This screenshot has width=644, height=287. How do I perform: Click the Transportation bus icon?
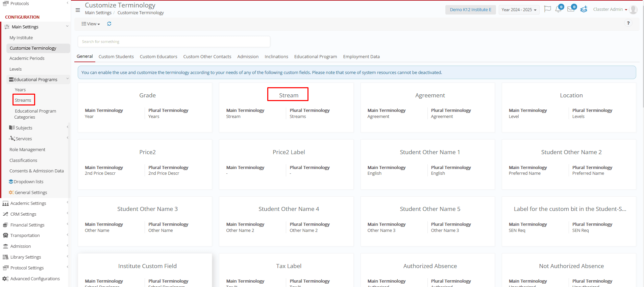tap(5, 235)
